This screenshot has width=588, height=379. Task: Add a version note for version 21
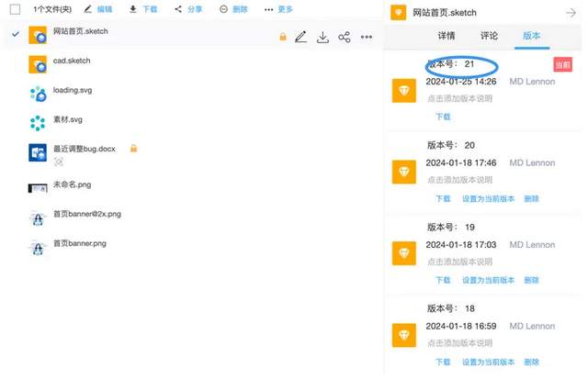459,99
